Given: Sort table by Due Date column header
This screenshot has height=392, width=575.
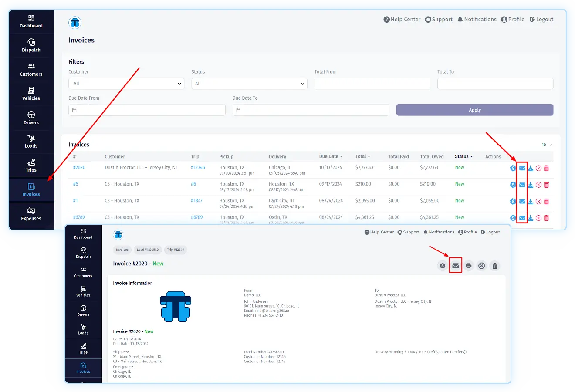Looking at the screenshot, I should (330, 156).
